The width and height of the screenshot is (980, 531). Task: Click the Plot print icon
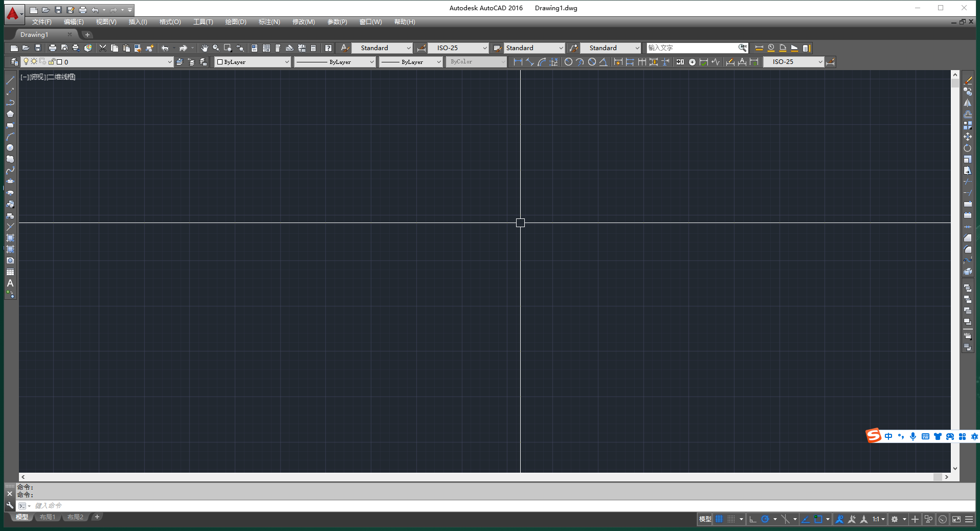click(52, 48)
